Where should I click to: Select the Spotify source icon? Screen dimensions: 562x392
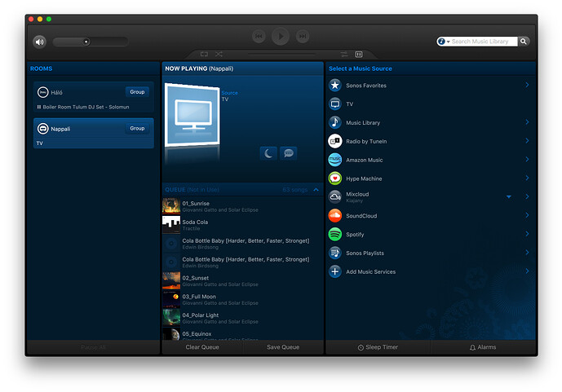click(334, 234)
